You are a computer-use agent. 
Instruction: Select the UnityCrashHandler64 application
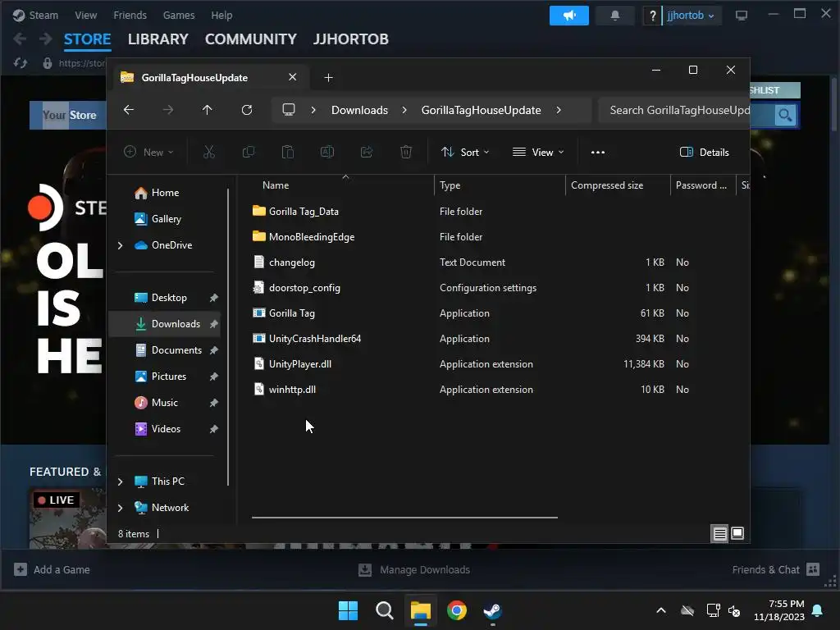tap(308, 339)
